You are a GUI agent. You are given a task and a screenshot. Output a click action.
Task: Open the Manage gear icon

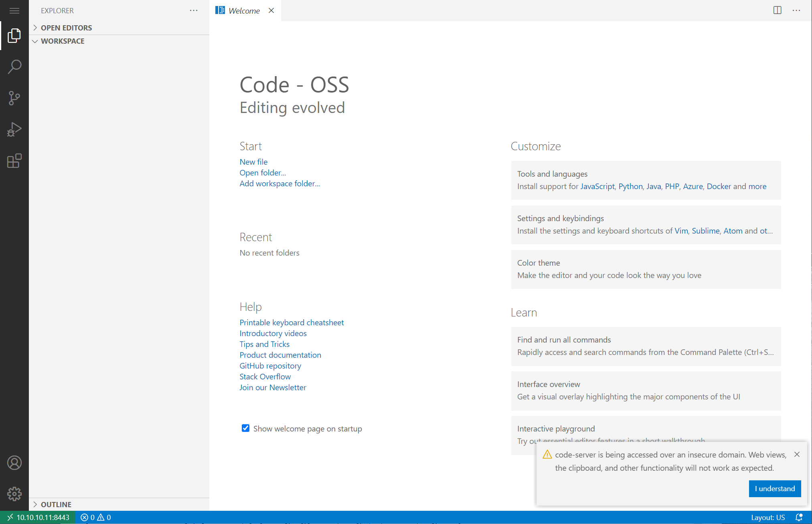(14, 494)
